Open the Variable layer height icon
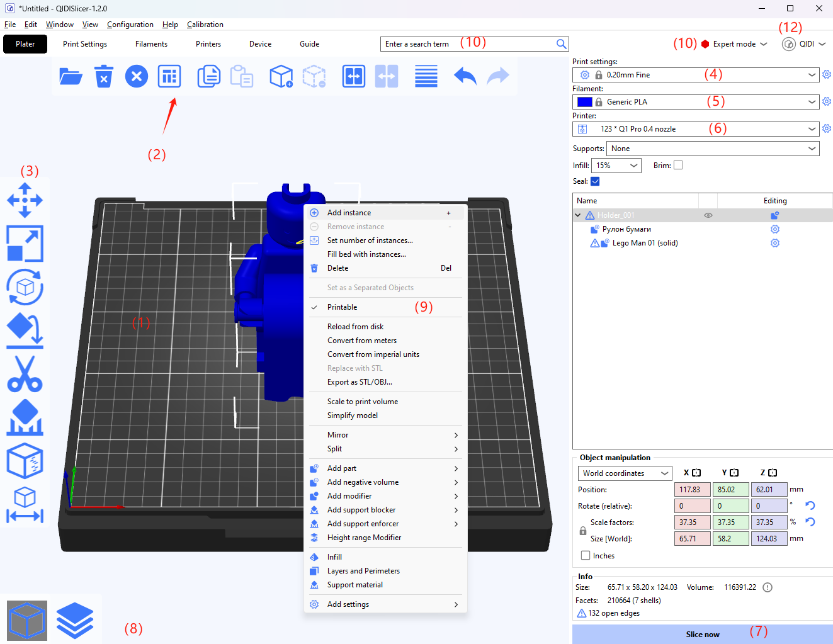833x644 pixels. pos(426,76)
